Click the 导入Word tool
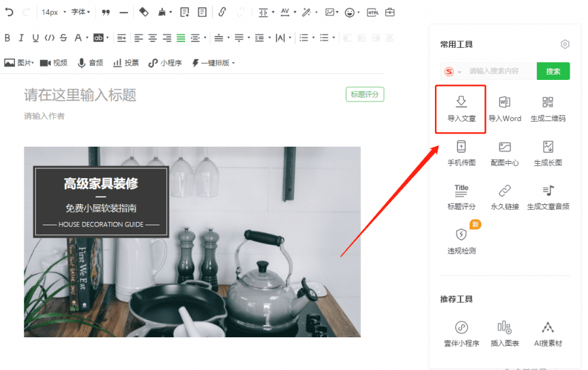 pos(505,109)
